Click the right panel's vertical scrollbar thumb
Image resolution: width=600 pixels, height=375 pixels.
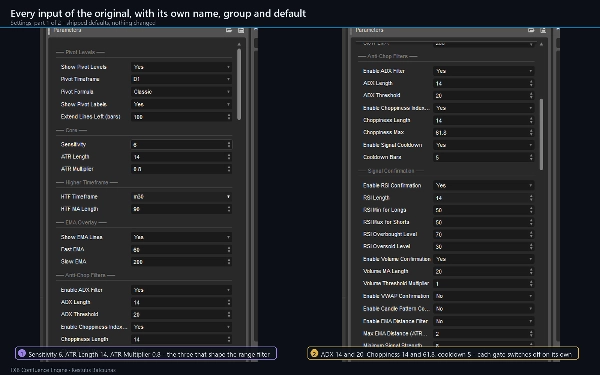coord(541,134)
